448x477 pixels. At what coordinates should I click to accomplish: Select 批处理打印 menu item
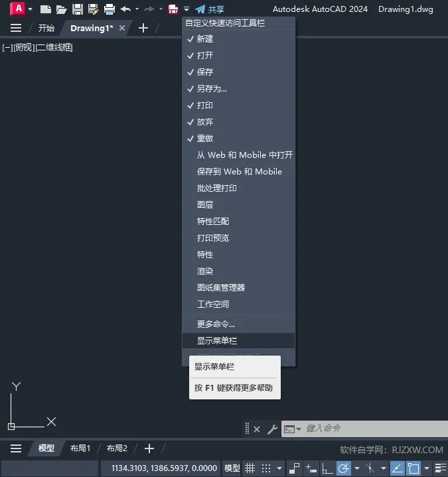coord(239,188)
